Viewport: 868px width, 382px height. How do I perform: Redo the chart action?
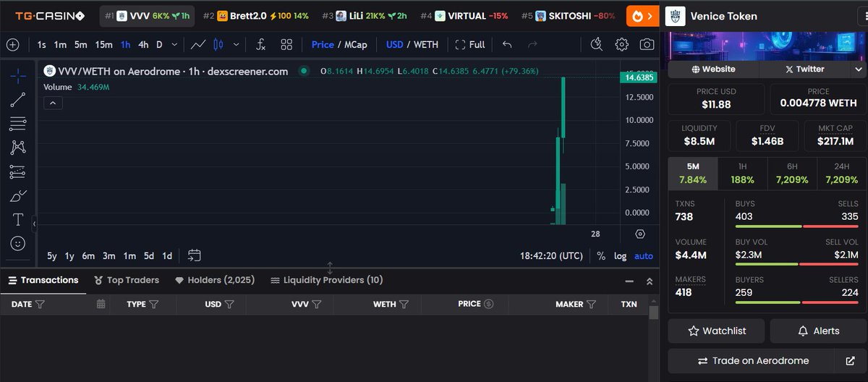click(532, 45)
